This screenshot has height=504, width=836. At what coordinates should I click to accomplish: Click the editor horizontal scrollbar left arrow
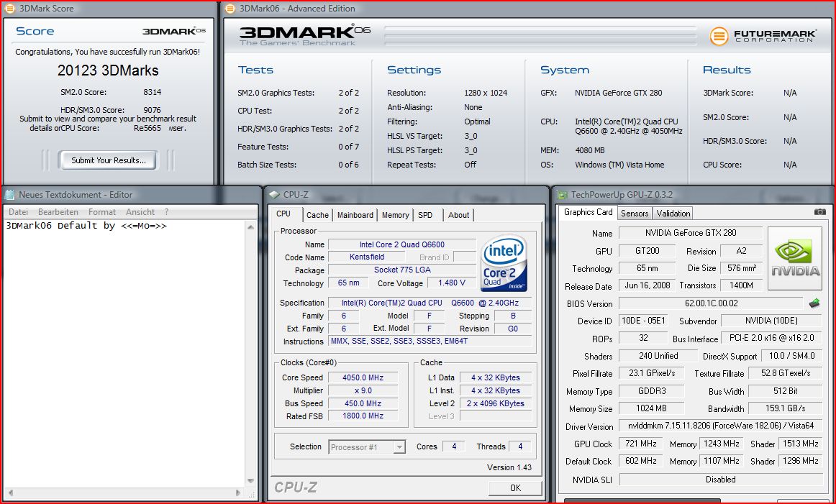(x=11, y=492)
